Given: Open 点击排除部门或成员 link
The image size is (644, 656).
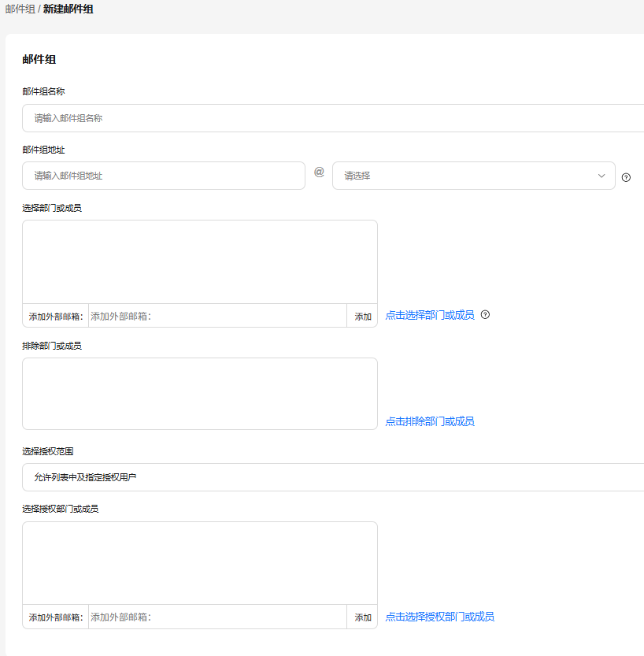Looking at the screenshot, I should coord(430,421).
